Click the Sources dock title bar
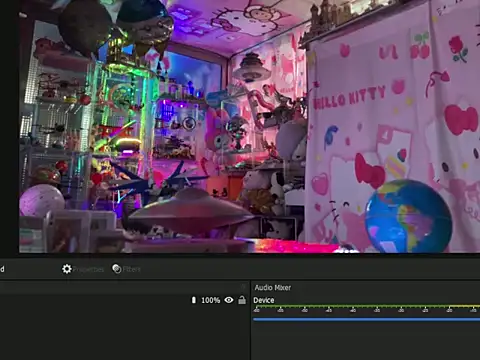 [120, 287]
